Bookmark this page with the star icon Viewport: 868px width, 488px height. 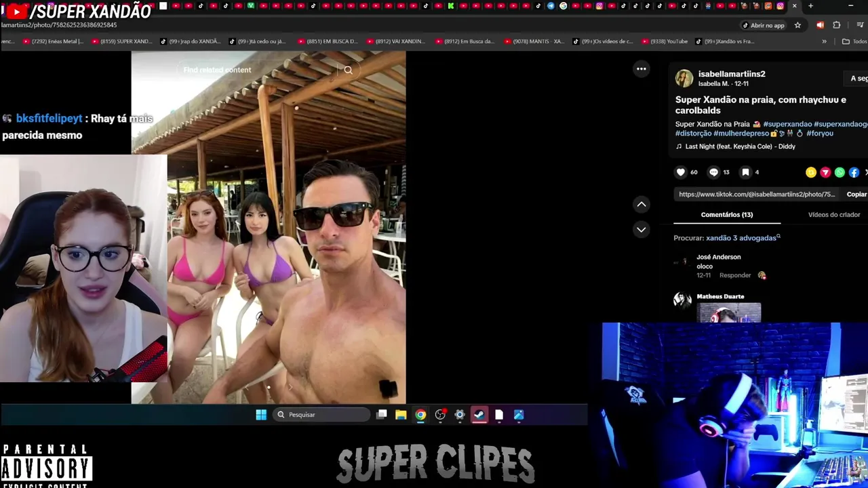tap(797, 25)
